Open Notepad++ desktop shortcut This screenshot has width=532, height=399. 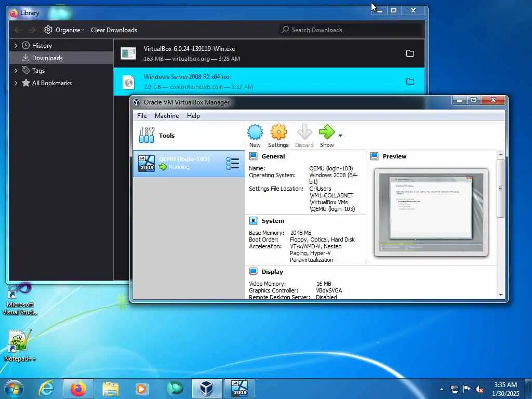pyautogui.click(x=20, y=345)
